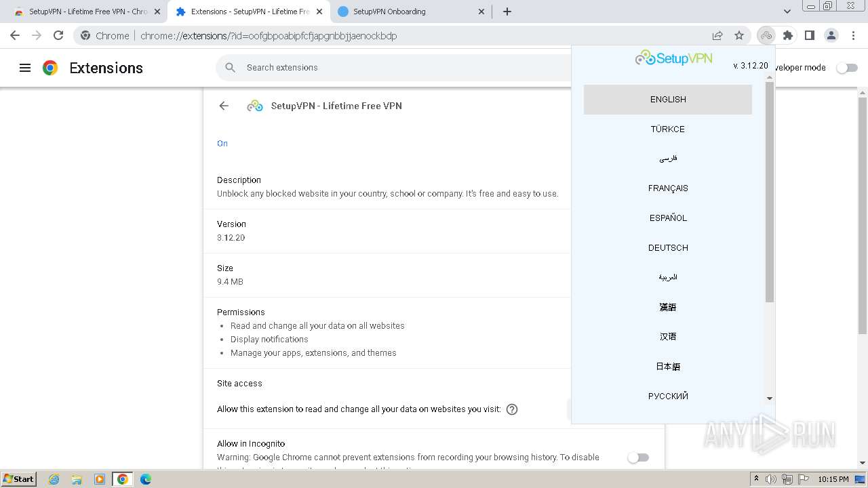Show hidden tray icons arrow
The height and width of the screenshot is (488, 868).
pos(756,479)
